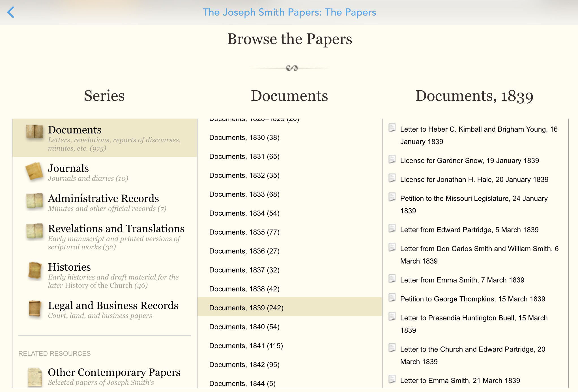Open the Revelations and Translations series

[105, 237]
